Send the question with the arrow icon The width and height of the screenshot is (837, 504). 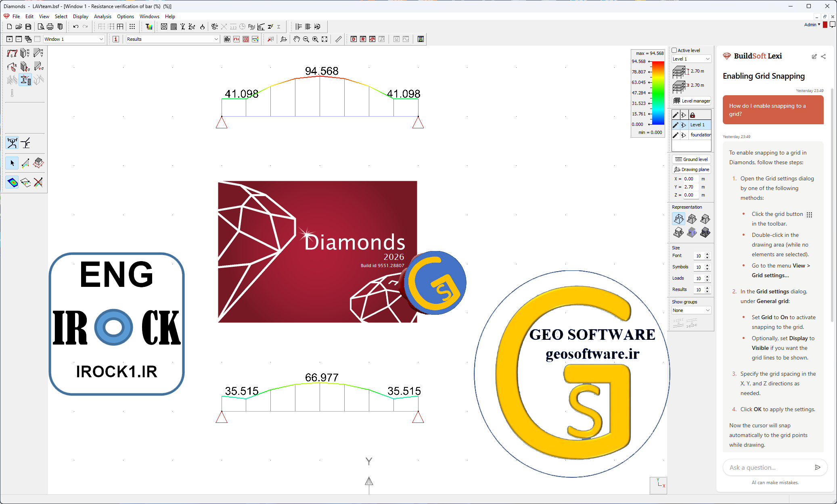click(817, 467)
